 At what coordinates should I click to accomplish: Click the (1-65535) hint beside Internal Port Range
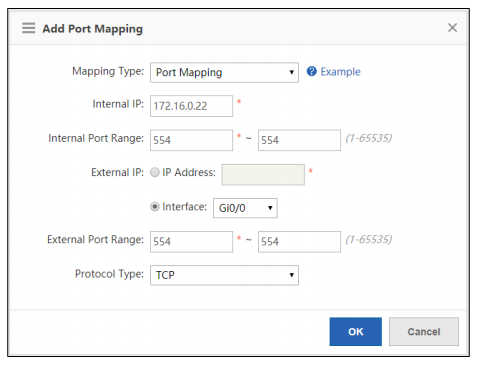click(369, 138)
